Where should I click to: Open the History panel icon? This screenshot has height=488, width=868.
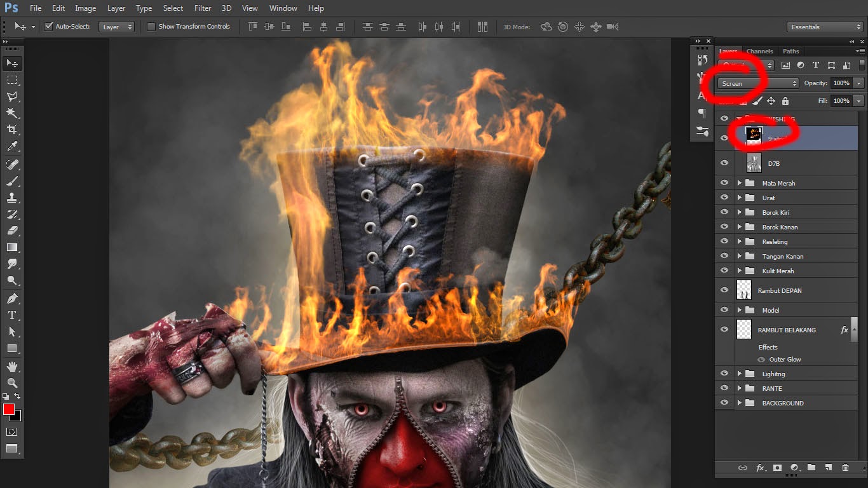click(702, 60)
